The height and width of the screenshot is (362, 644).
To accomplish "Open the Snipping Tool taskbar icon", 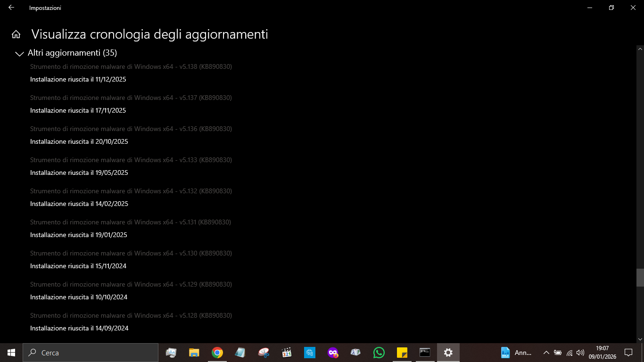I will tap(264, 353).
